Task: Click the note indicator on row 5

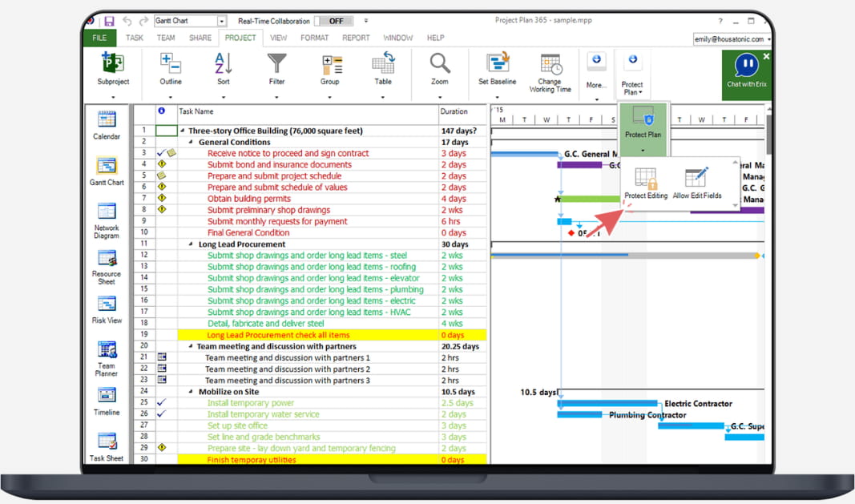Action: [161, 175]
